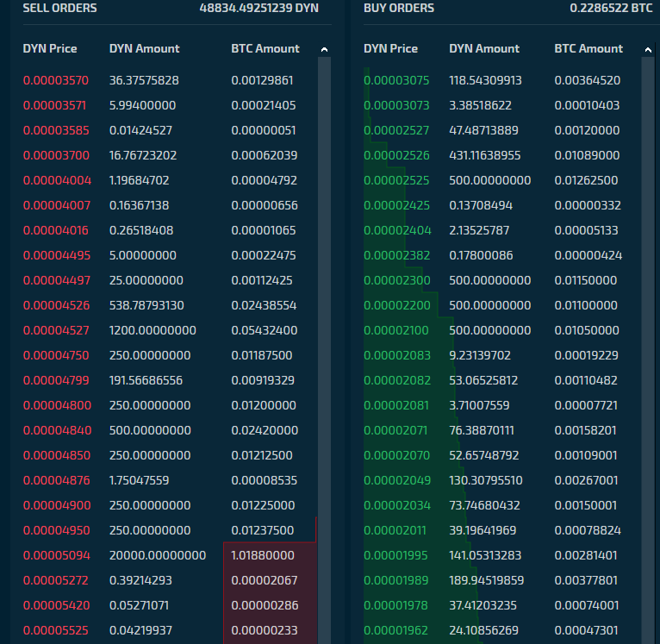Select buy order priced 0.00002049

click(x=502, y=480)
